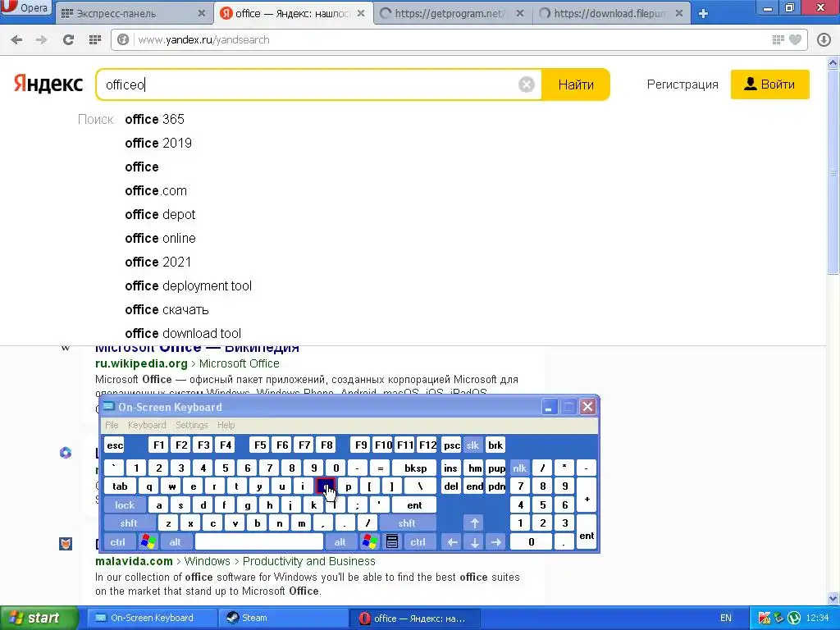Select suggestion 'office 365'
The image size is (840, 630).
[x=154, y=119]
